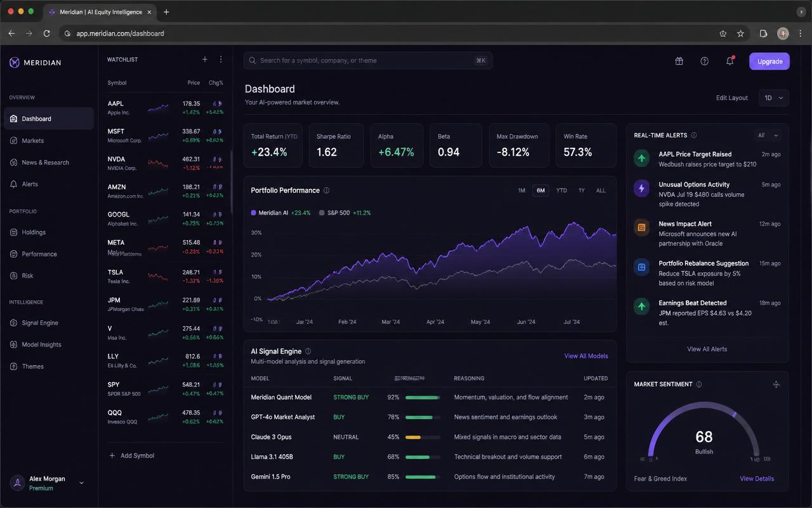Click AAPL Price Target Raised arrow icon
The image size is (812, 508).
[x=641, y=159]
